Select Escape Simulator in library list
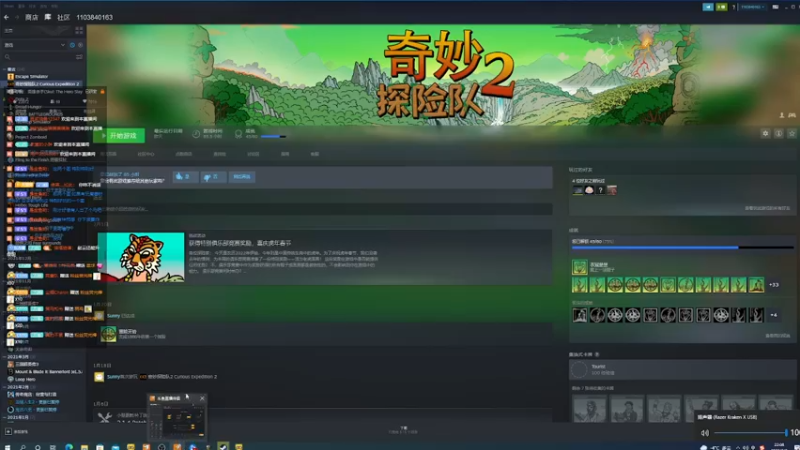800x450 pixels. coord(31,77)
